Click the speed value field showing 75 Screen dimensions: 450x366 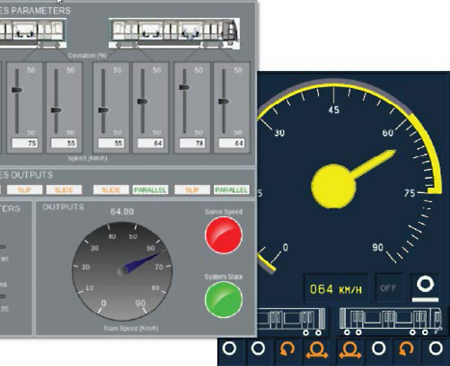click(25, 143)
